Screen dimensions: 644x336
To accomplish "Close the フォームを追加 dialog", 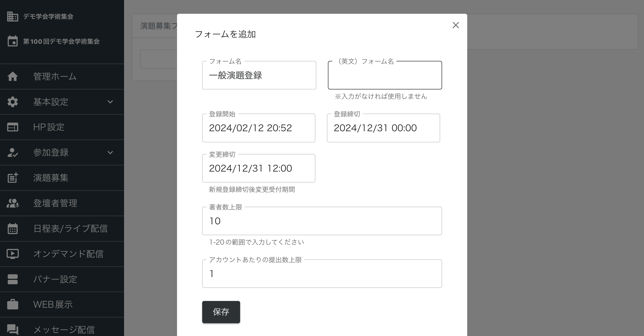I will pos(456,25).
